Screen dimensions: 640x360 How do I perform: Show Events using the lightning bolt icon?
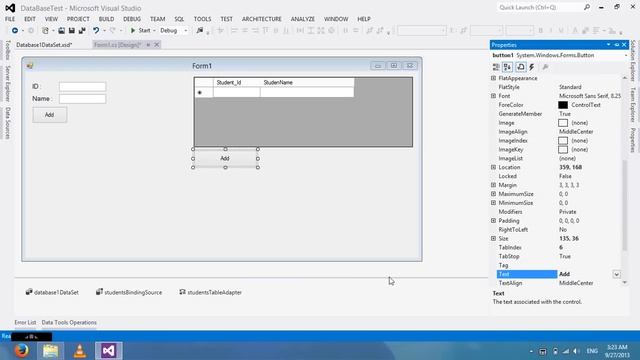click(532, 67)
